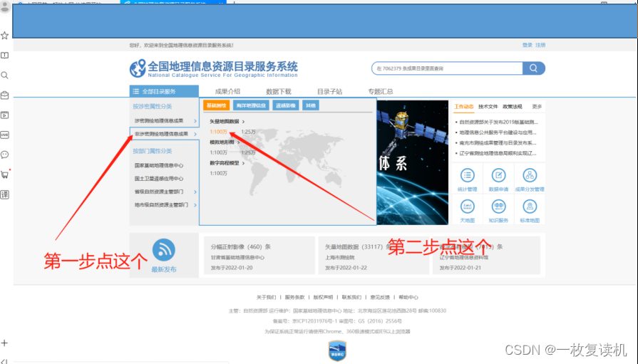The width and height of the screenshot is (638, 364).
Task: Click the emblem badge icon at page bottom
Action: pyautogui.click(x=337, y=350)
